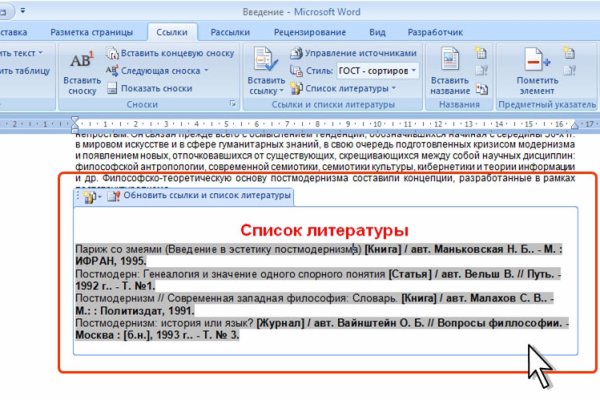This screenshot has height=400, width=600.
Task: Click the horizontal ruler
Action: tap(300, 124)
